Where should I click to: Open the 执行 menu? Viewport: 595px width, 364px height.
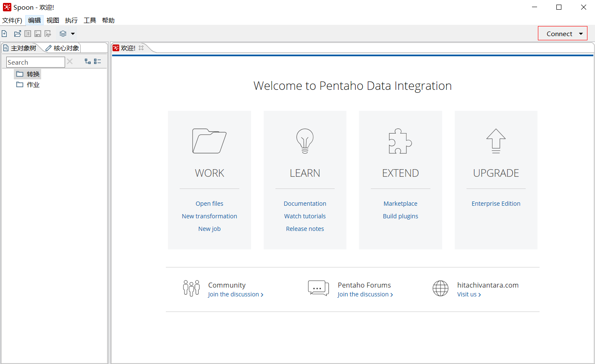pyautogui.click(x=71, y=20)
